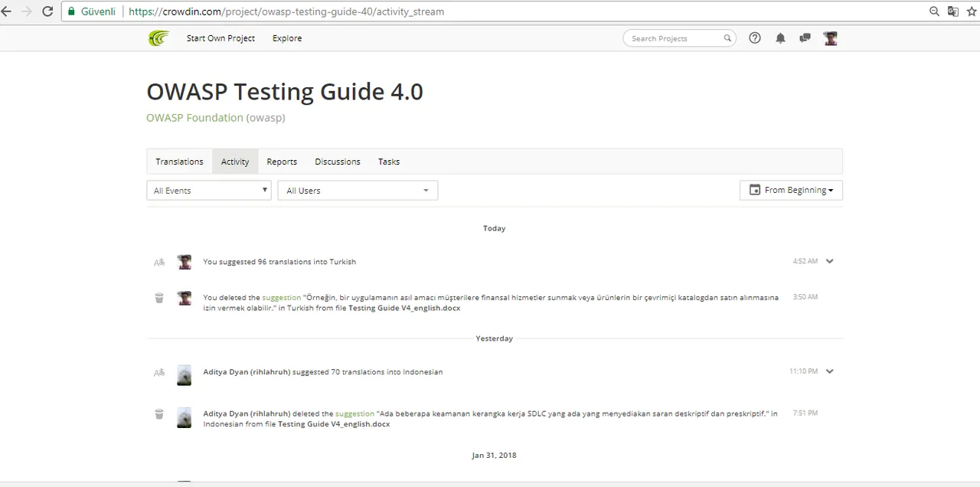The height and width of the screenshot is (487, 980).
Task: Expand the 96 Turkish translations entry chevron
Action: pyautogui.click(x=829, y=261)
